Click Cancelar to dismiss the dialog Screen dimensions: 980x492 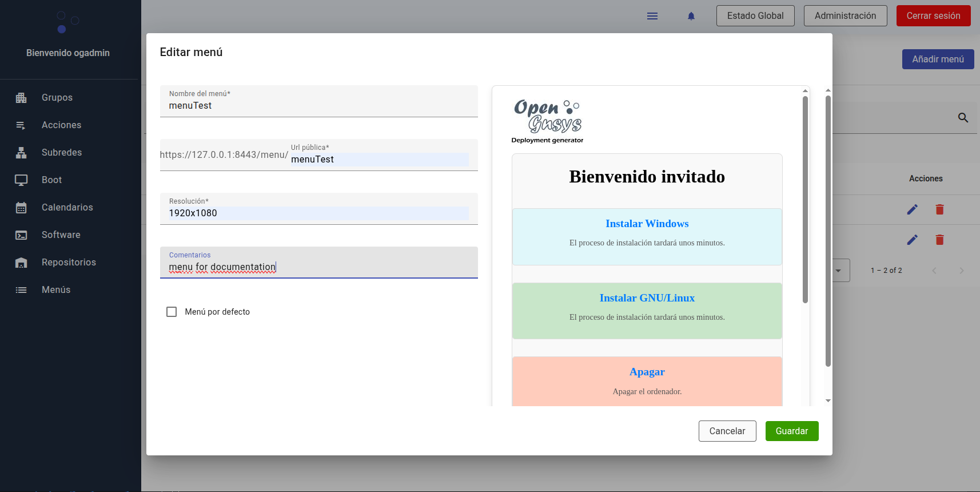tap(727, 431)
